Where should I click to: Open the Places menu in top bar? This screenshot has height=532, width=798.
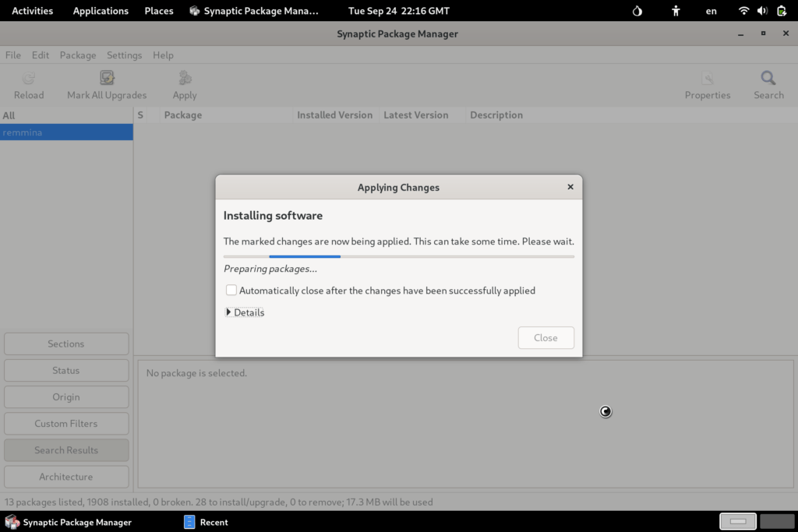[159, 11]
